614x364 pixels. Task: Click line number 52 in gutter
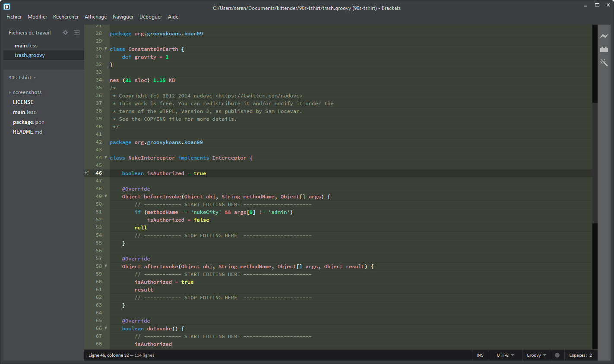tap(99, 220)
